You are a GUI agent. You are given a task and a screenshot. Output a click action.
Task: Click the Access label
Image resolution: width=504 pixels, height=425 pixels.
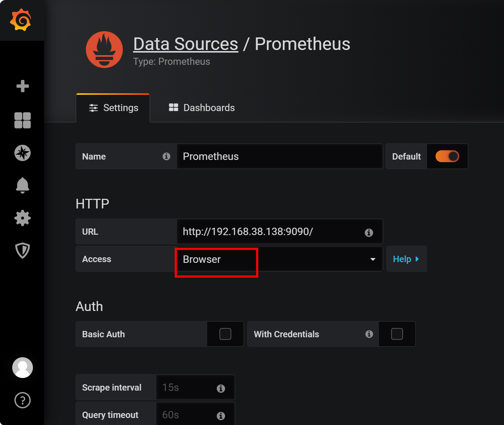97,259
